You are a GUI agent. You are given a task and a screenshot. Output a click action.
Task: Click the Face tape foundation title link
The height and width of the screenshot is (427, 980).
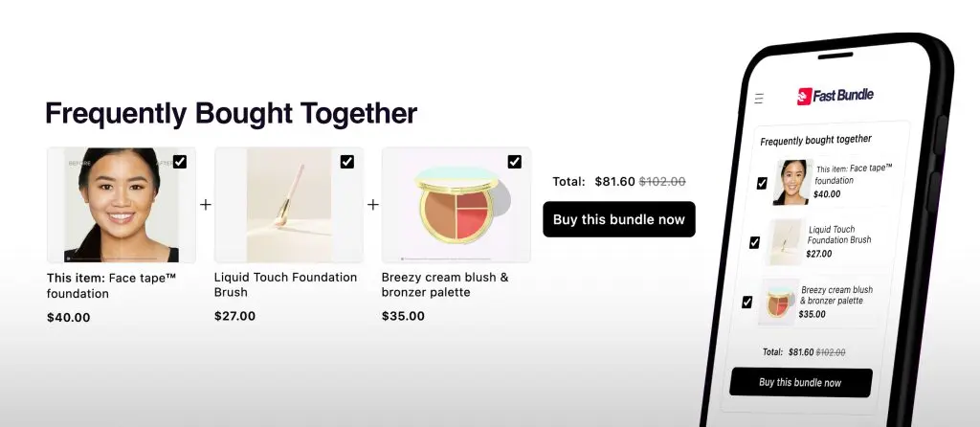point(111,285)
